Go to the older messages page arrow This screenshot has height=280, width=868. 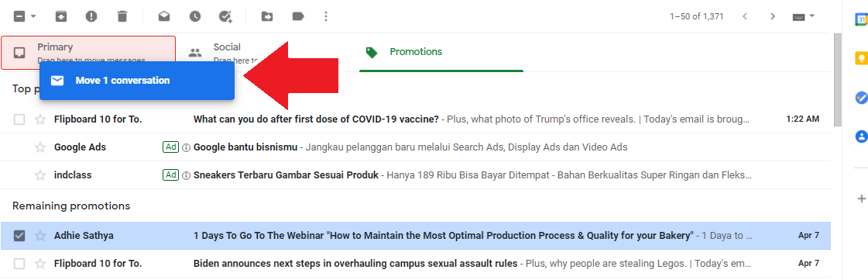[773, 16]
